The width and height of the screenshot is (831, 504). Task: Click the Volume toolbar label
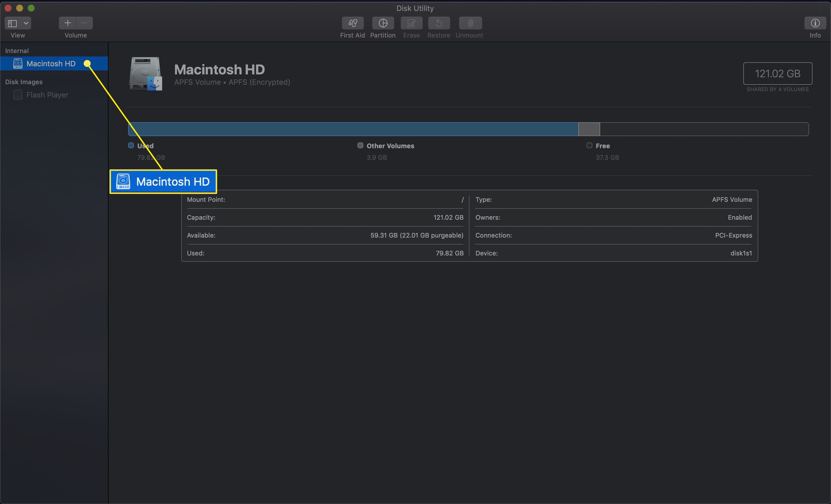[76, 35]
